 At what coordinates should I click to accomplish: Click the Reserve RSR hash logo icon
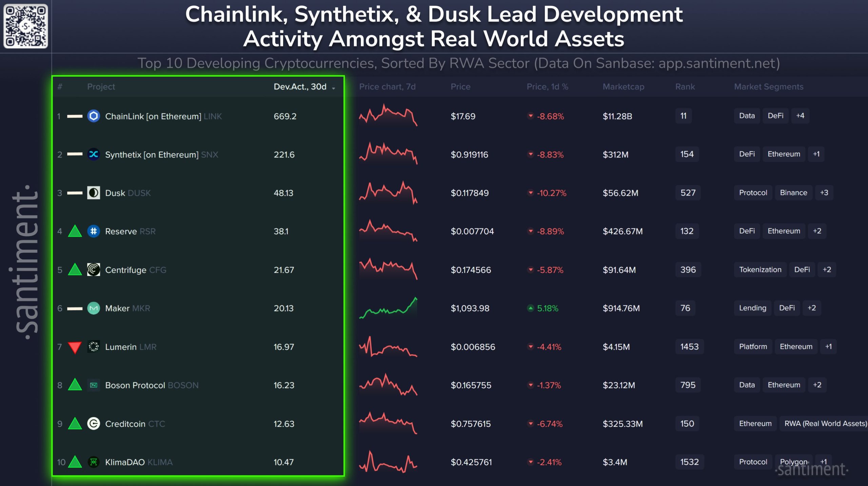[x=94, y=231]
